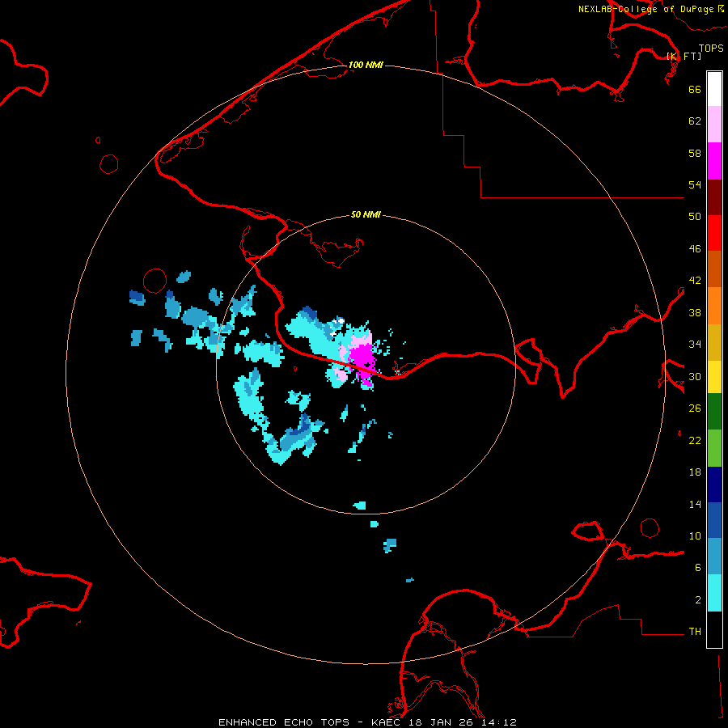The image size is (728, 728).
Task: Click the '58' legend value
Action: click(x=695, y=153)
